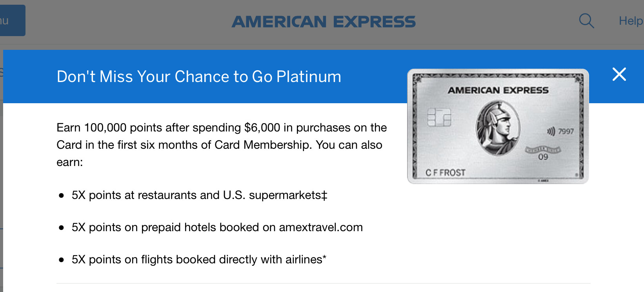
Task: Click the C F FROST cardholder name
Action: point(446,173)
